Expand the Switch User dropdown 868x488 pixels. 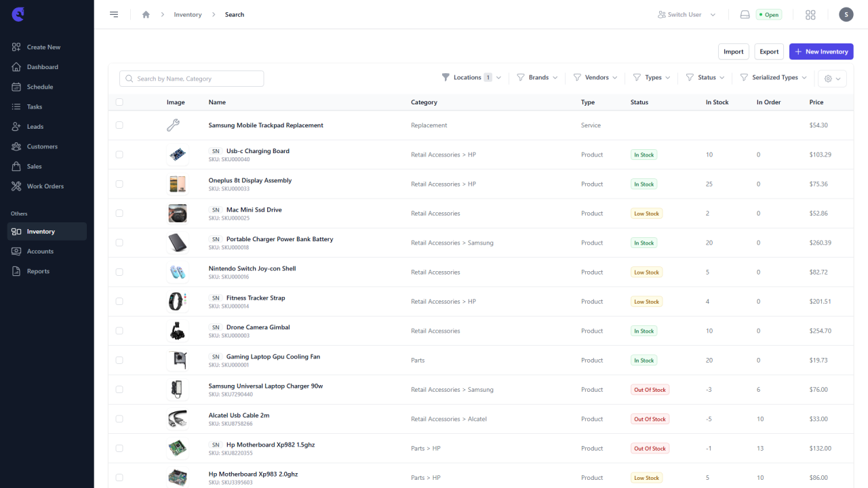point(687,14)
